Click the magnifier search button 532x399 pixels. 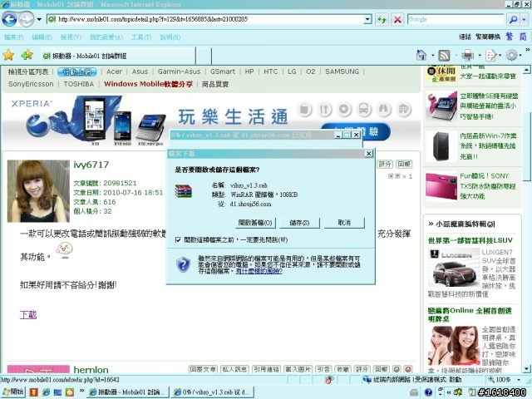tap(513, 19)
